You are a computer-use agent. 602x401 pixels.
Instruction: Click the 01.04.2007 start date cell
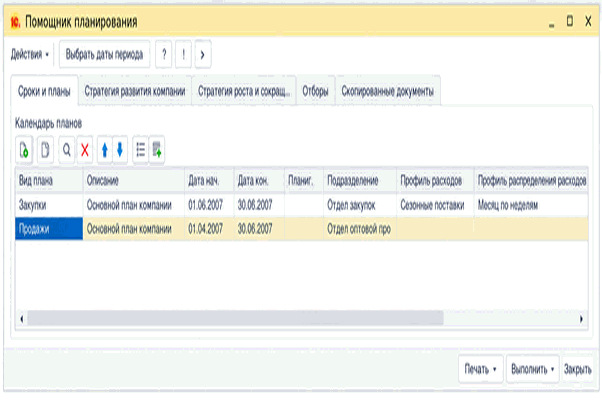[209, 229]
